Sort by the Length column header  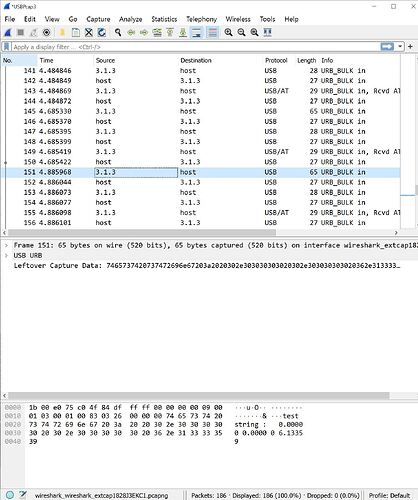click(307, 60)
